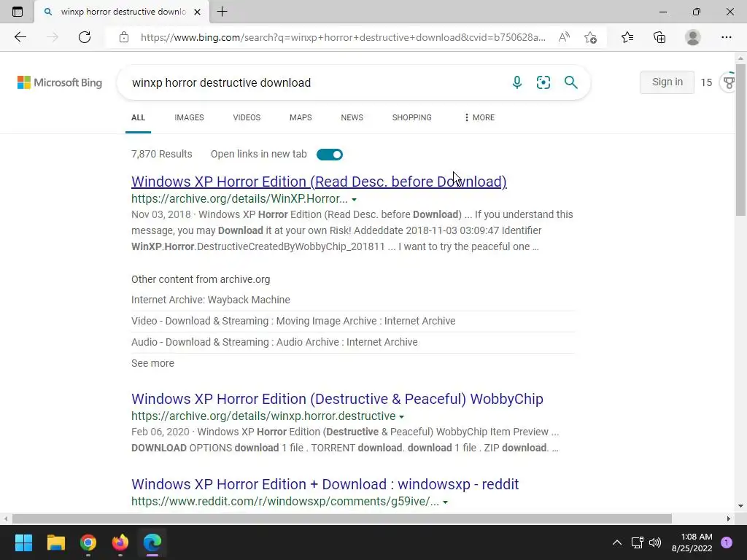The height and width of the screenshot is (560, 747).
Task: Expand the MORE search categories menu
Action: pyautogui.click(x=479, y=117)
